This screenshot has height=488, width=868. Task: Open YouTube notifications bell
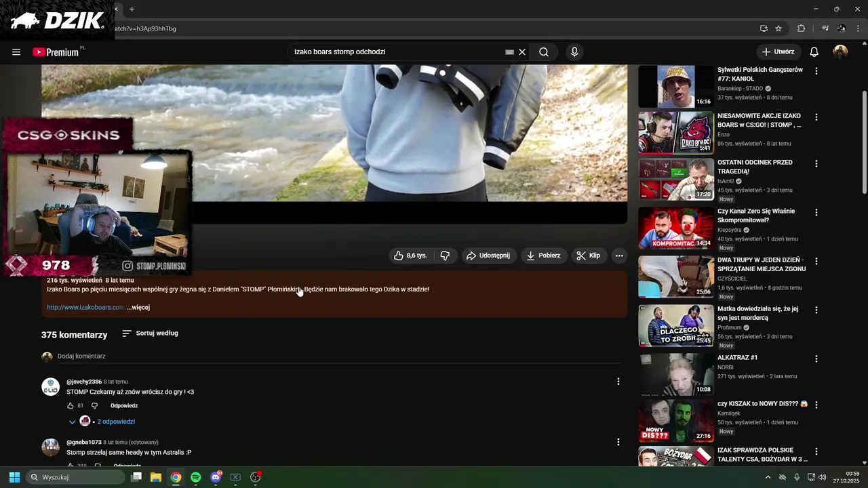814,52
